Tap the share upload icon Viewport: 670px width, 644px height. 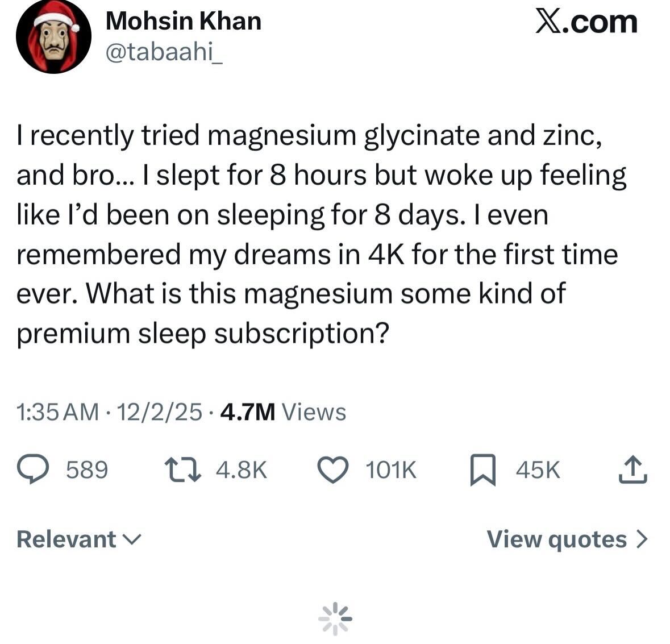(x=631, y=471)
